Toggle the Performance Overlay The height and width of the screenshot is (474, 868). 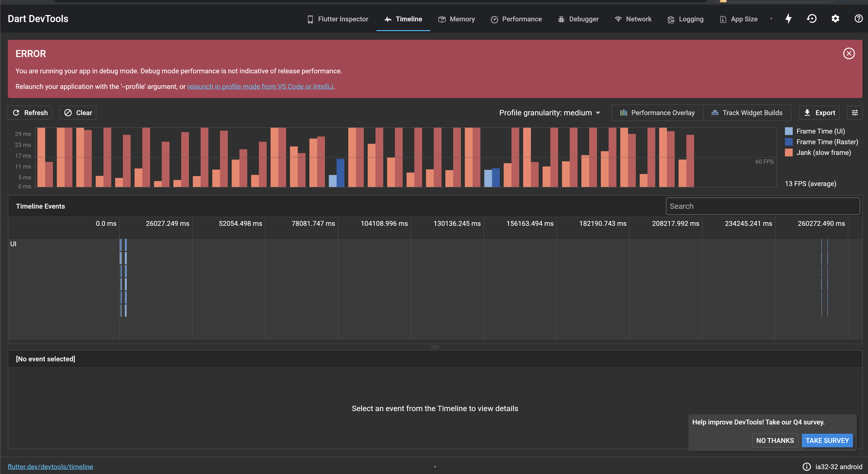[x=657, y=112]
